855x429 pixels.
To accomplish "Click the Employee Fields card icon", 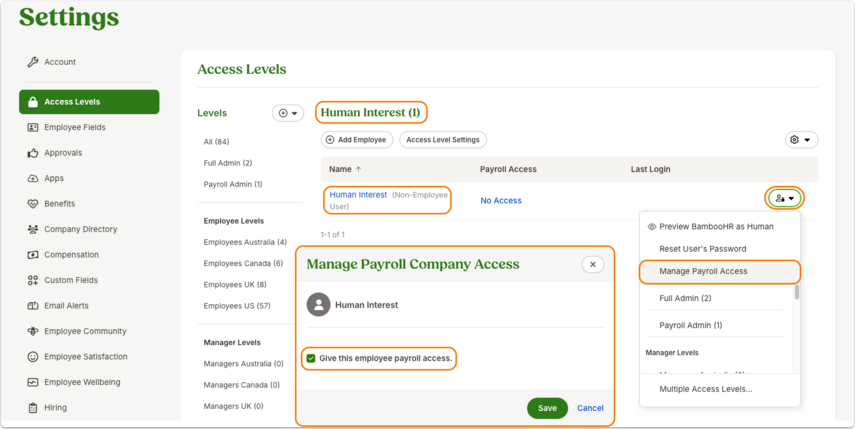I will click(33, 128).
